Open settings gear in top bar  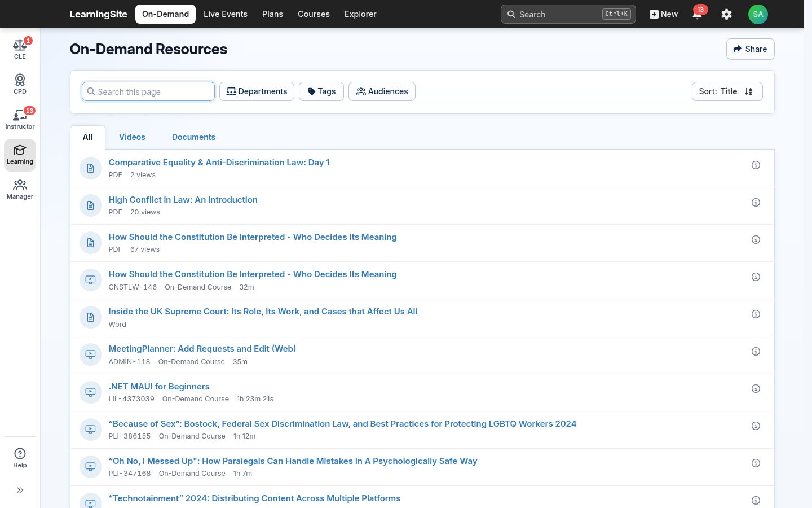(x=726, y=14)
